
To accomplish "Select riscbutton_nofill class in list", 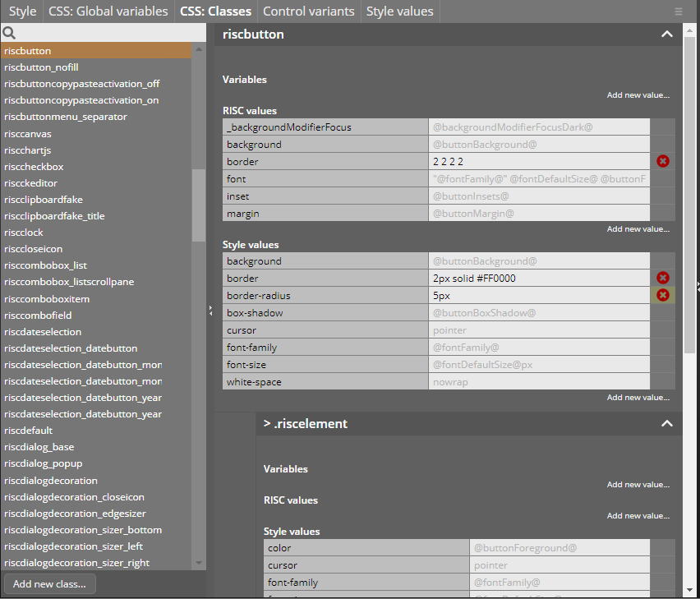I will click(41, 67).
